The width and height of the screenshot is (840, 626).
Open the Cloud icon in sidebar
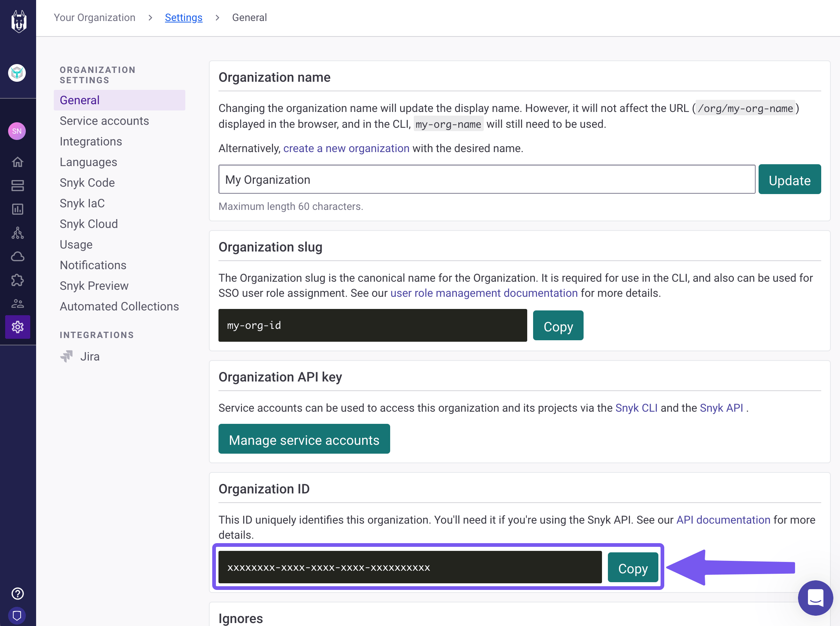pyautogui.click(x=17, y=257)
